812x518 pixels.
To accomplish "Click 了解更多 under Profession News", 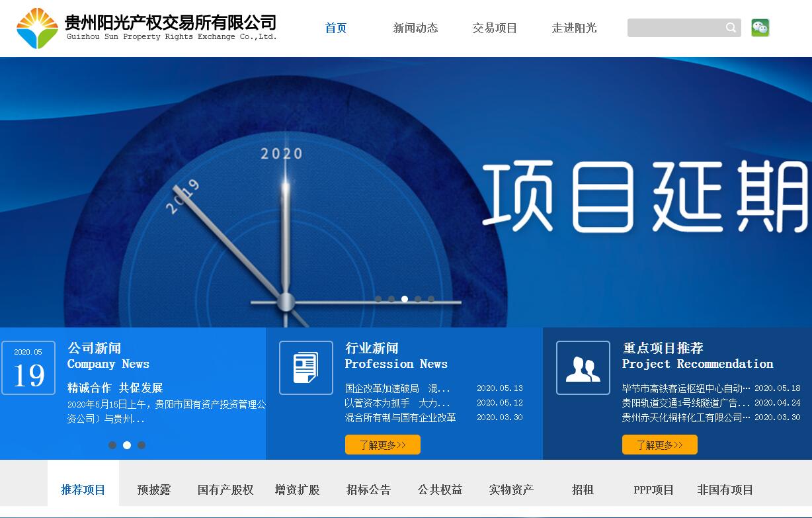I will click(382, 445).
